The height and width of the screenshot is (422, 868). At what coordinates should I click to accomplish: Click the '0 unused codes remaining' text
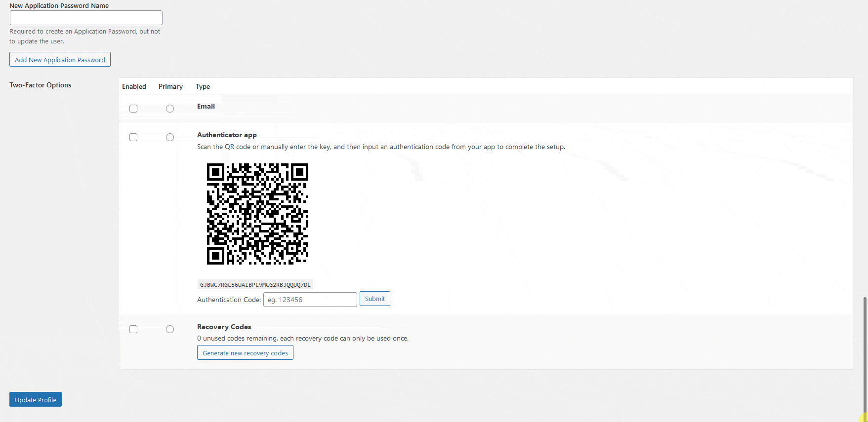click(303, 338)
